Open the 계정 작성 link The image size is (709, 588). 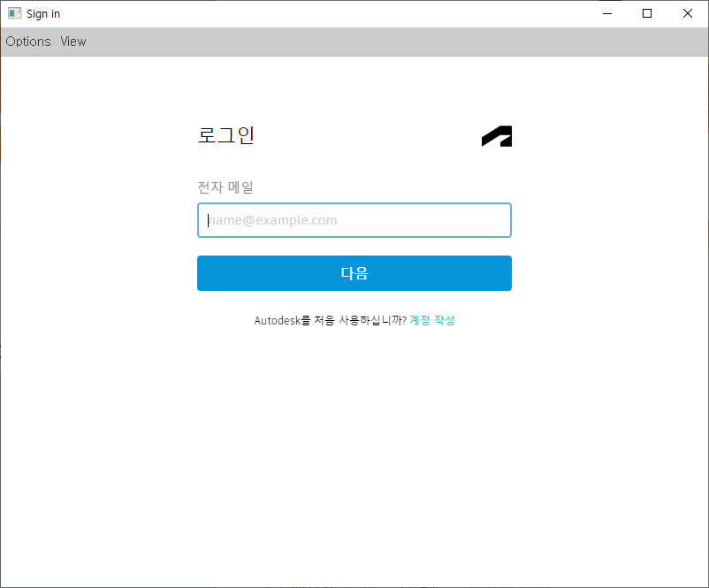tap(431, 320)
